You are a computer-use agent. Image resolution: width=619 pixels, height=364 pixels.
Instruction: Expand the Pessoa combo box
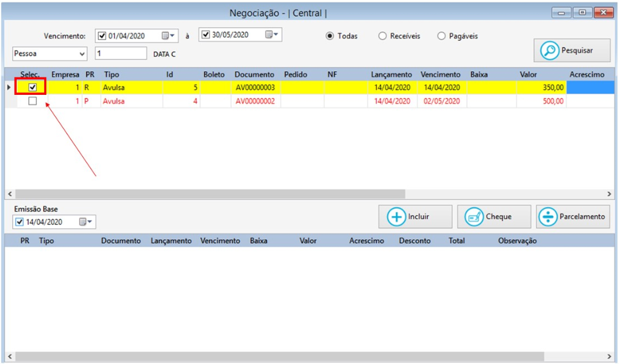point(82,54)
